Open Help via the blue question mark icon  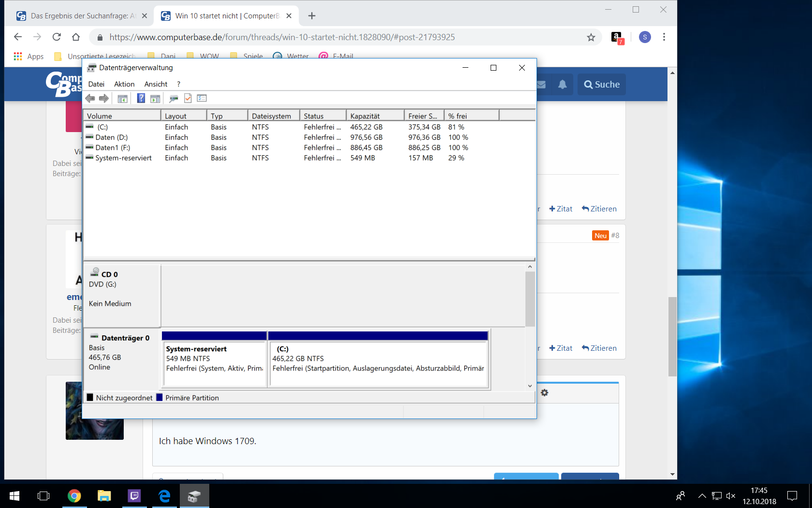coord(141,98)
